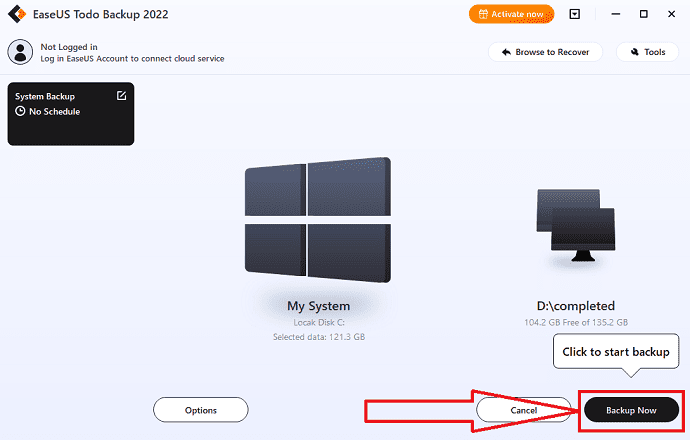Click the My System label
This screenshot has height=440, width=690.
tap(319, 306)
